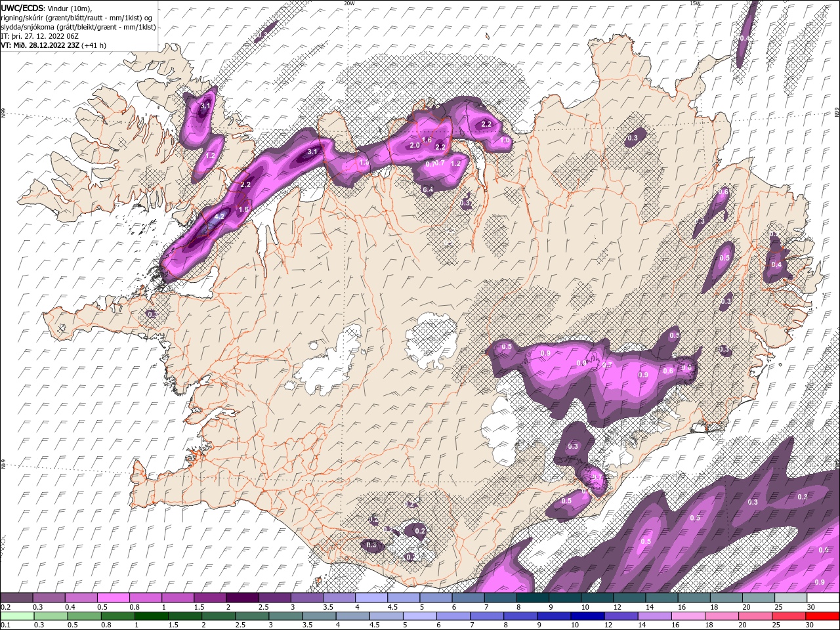The height and width of the screenshot is (630, 840).
Task: Click the rain legend swatch between 20 and 25
Action: pos(755,616)
